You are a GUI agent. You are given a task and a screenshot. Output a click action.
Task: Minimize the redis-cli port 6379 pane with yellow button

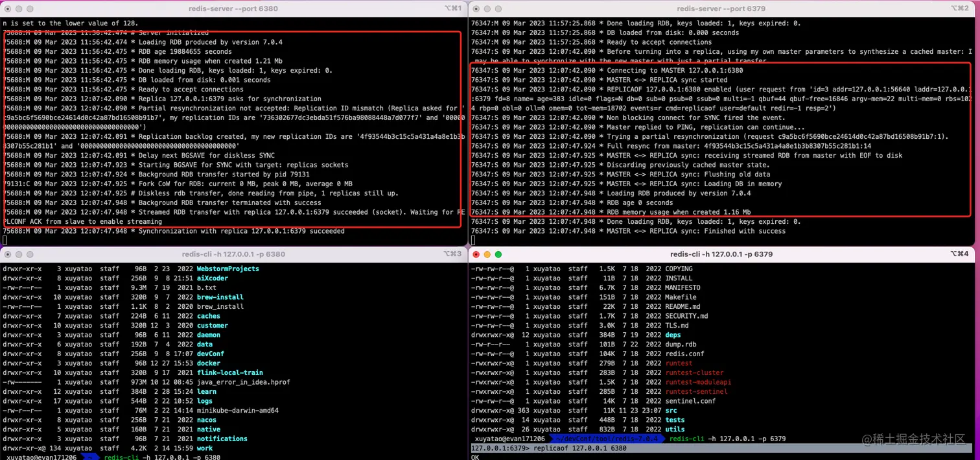pyautogui.click(x=487, y=254)
